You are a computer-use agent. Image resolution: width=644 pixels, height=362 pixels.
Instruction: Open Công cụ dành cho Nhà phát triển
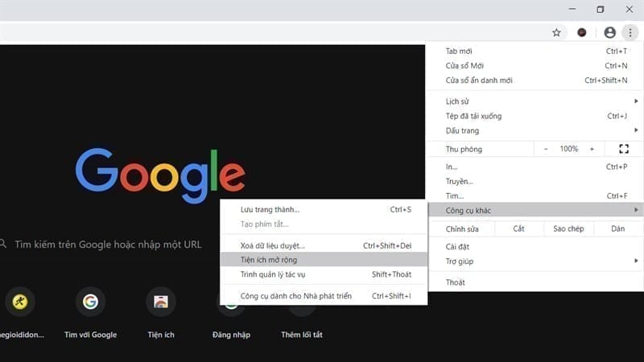click(324, 296)
